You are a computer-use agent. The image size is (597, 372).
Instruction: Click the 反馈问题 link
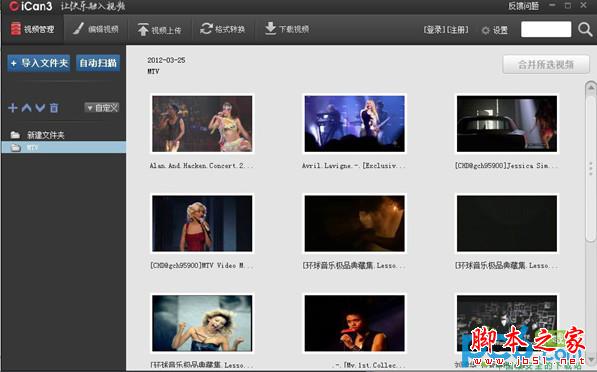coord(523,6)
